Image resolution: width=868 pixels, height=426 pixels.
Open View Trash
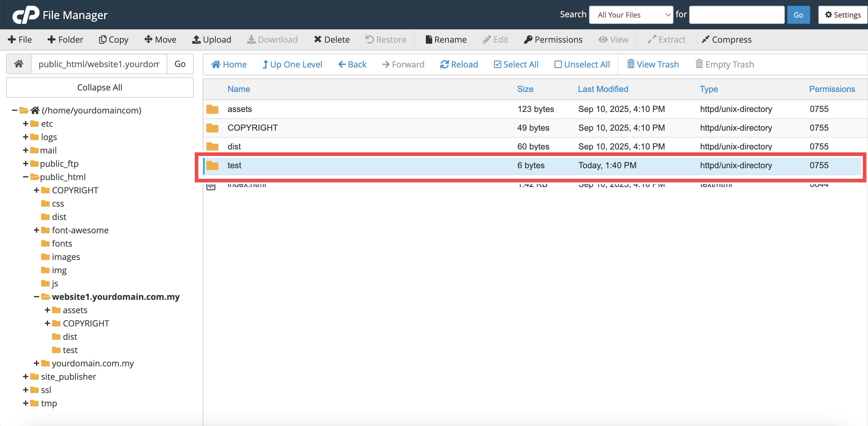coord(653,64)
